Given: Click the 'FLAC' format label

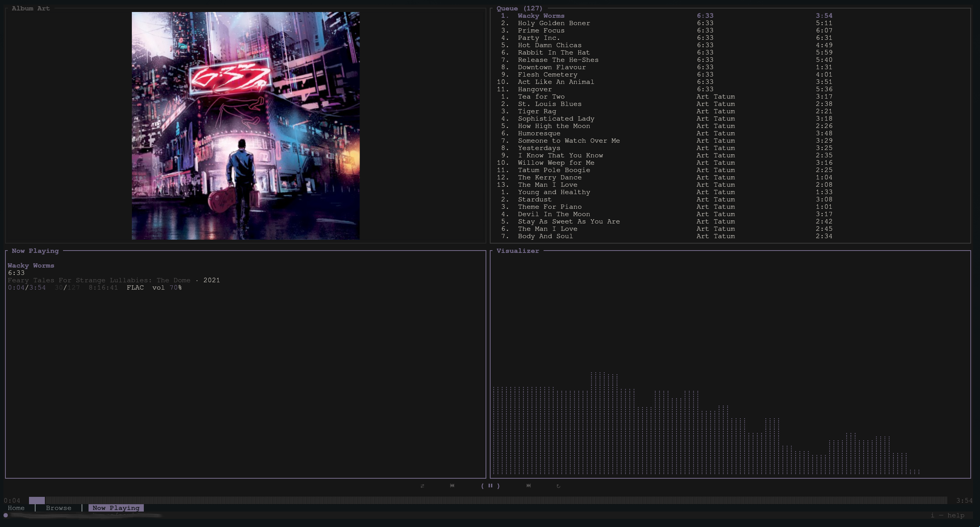Looking at the screenshot, I should pyautogui.click(x=135, y=288).
